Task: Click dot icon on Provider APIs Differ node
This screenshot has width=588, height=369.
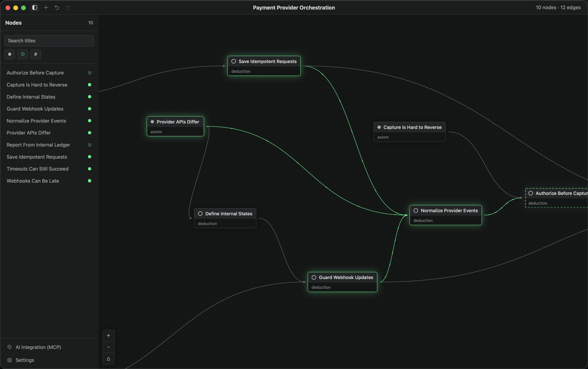Action: tap(152, 122)
